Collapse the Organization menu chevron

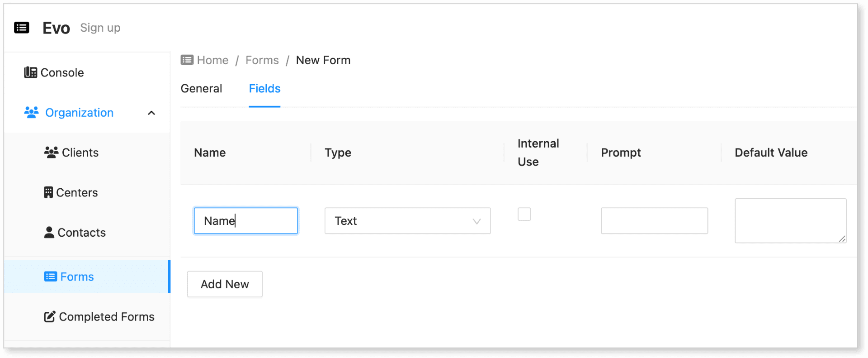click(x=151, y=113)
